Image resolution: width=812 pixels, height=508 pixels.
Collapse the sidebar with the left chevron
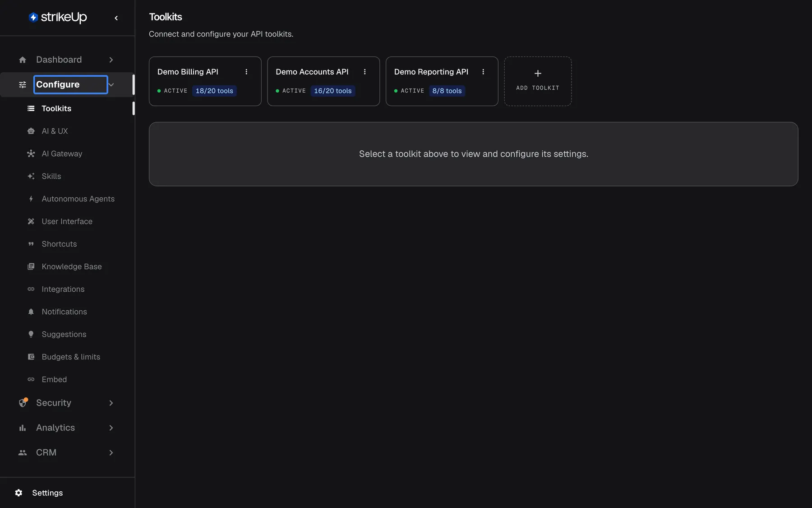click(116, 18)
